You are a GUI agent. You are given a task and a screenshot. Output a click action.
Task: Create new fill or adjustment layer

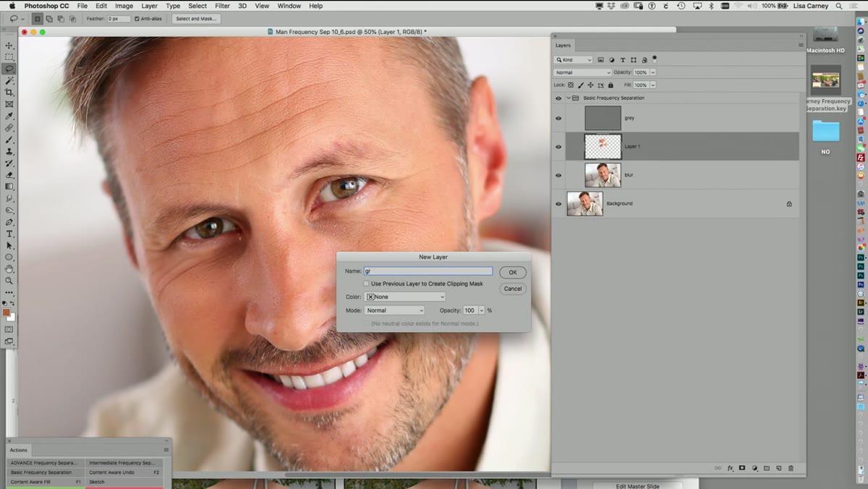point(754,469)
